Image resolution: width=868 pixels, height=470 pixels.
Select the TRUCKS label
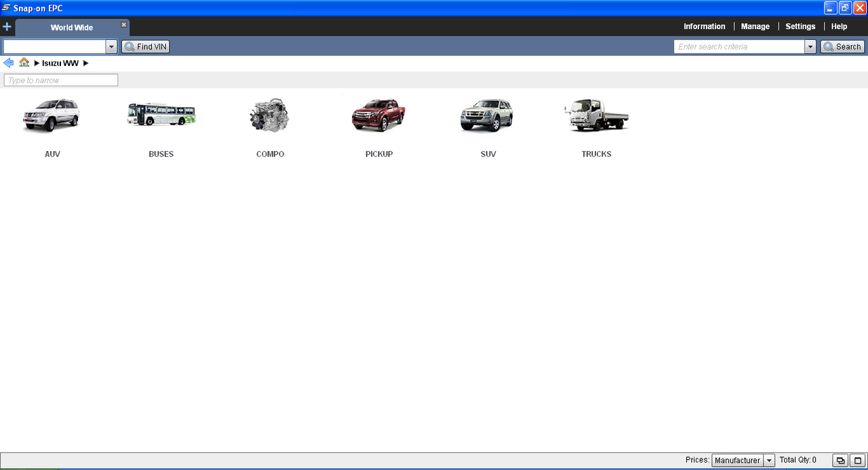[x=597, y=154]
